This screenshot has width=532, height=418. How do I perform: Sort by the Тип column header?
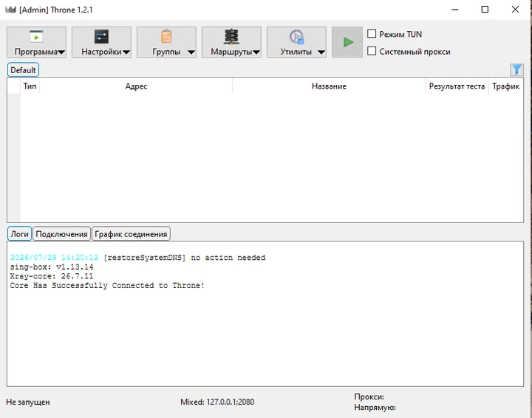pyautogui.click(x=30, y=86)
